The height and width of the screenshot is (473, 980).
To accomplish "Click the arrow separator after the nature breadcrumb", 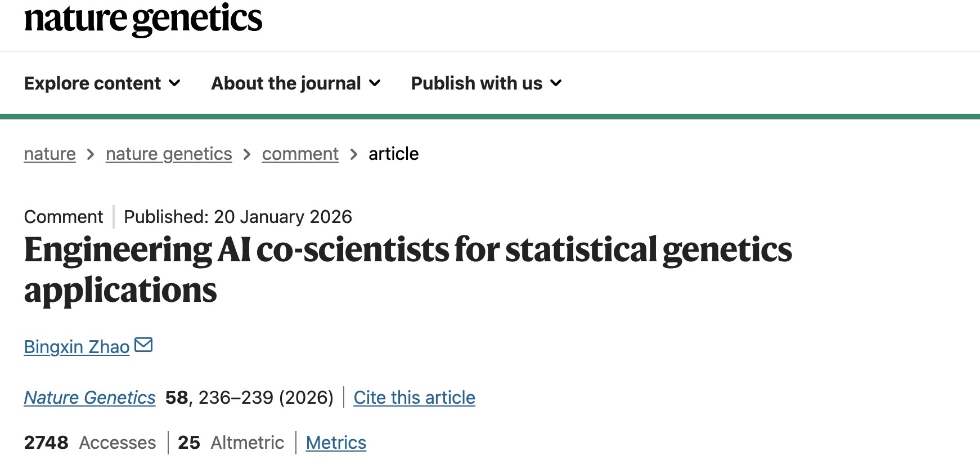I will coord(90,154).
